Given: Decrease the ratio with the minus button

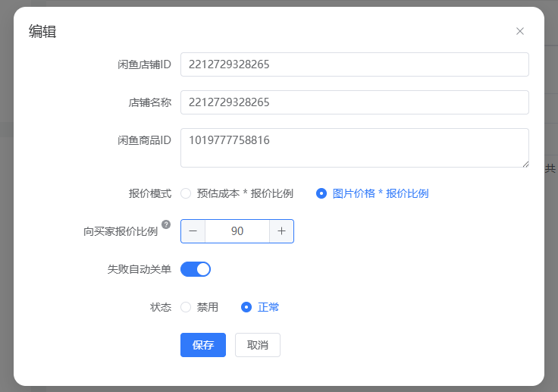Looking at the screenshot, I should [x=193, y=231].
